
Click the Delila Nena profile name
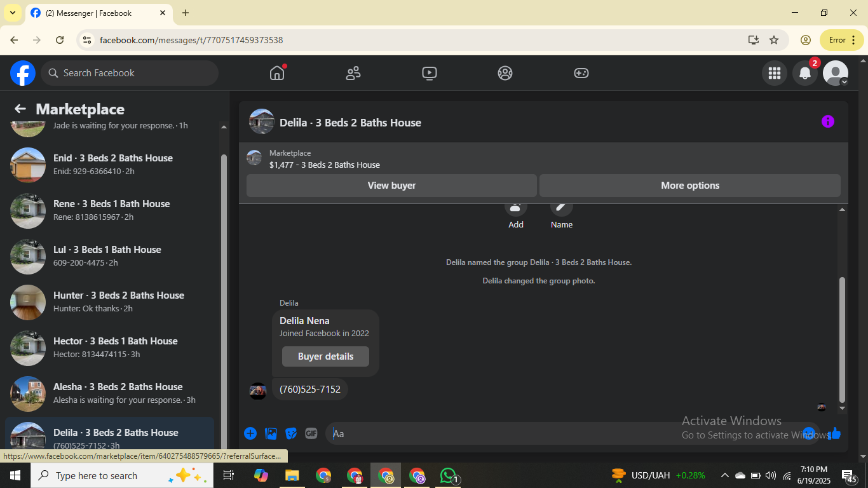coord(304,321)
